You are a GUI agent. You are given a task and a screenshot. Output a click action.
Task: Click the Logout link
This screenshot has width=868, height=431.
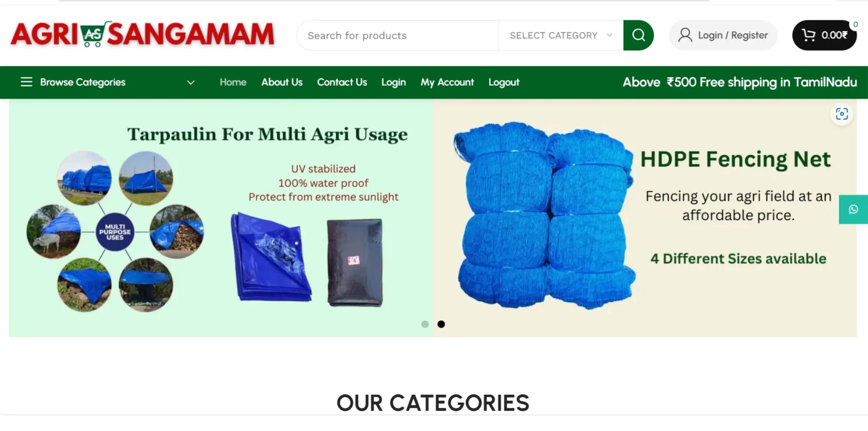[x=504, y=82]
